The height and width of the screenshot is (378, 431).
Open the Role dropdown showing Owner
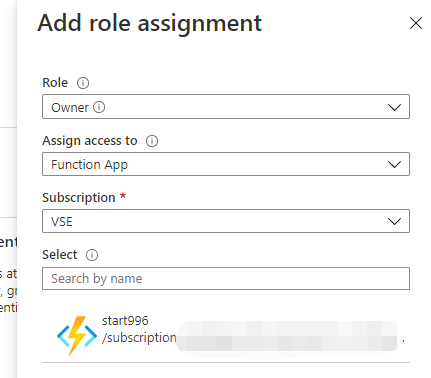226,107
